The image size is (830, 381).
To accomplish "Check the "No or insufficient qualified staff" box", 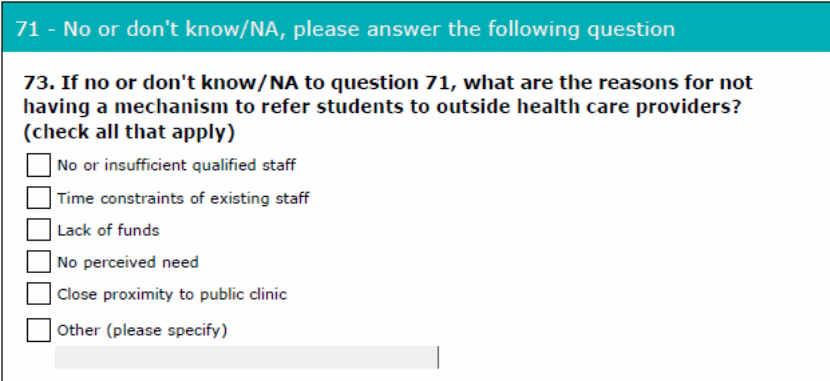I will click(x=39, y=165).
